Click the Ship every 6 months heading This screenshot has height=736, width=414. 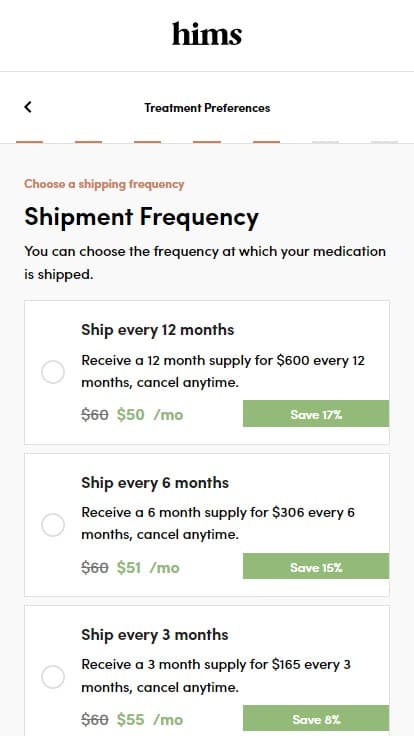tap(155, 483)
